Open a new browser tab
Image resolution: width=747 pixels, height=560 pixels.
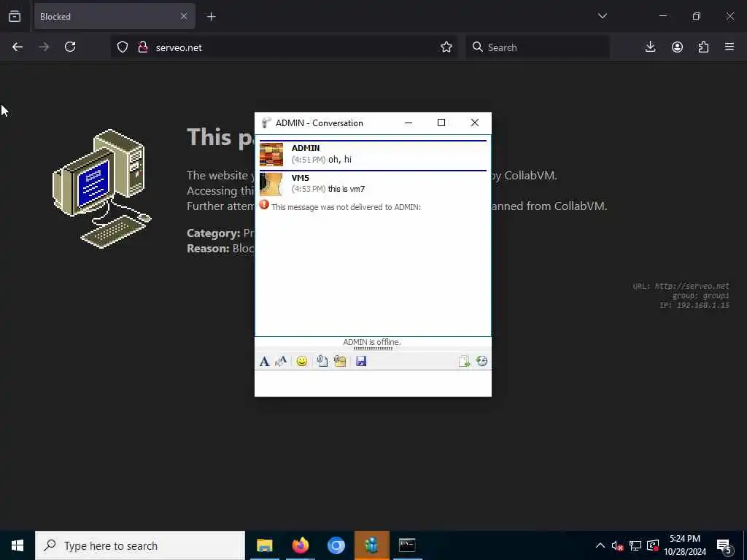pyautogui.click(x=211, y=17)
